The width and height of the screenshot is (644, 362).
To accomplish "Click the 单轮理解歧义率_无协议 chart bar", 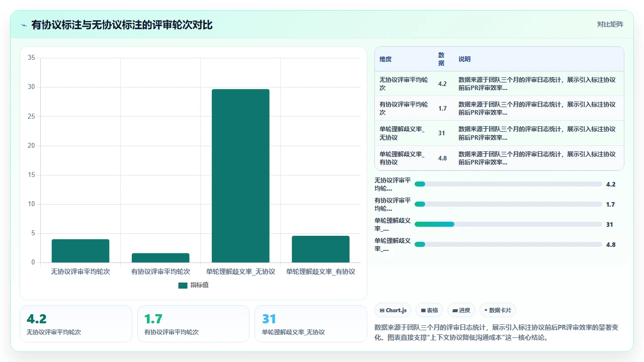I will click(240, 176).
